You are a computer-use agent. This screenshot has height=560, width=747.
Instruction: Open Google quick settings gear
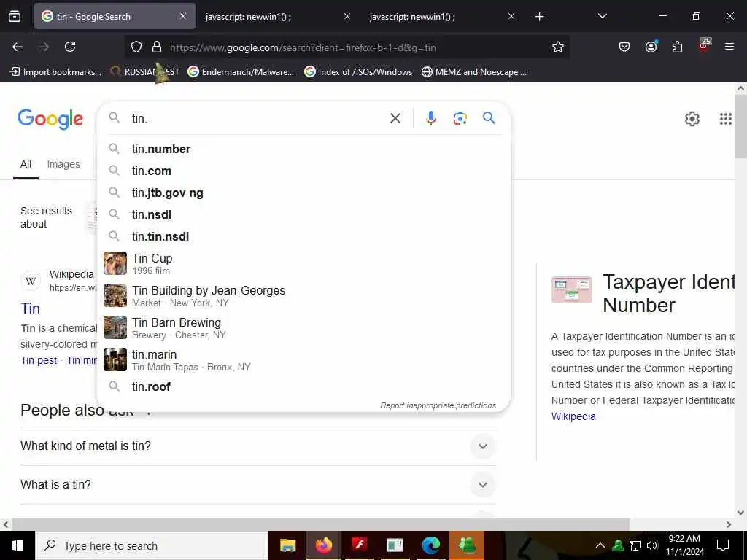tap(692, 119)
